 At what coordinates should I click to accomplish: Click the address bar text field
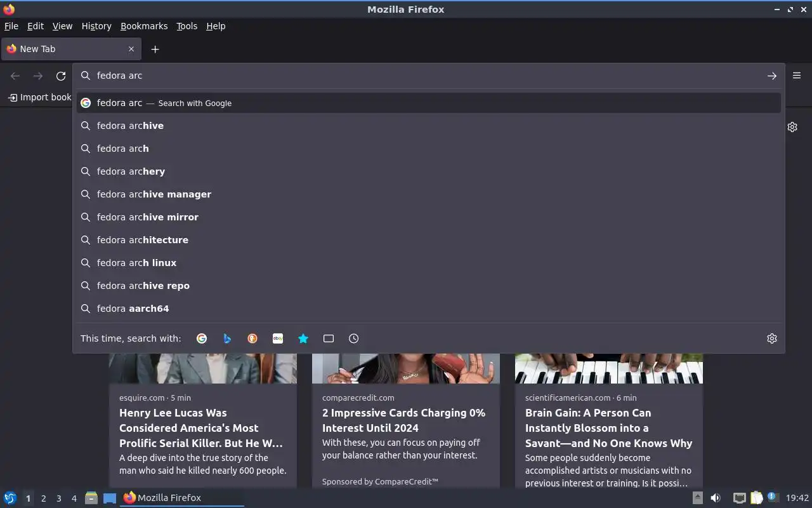(428, 76)
